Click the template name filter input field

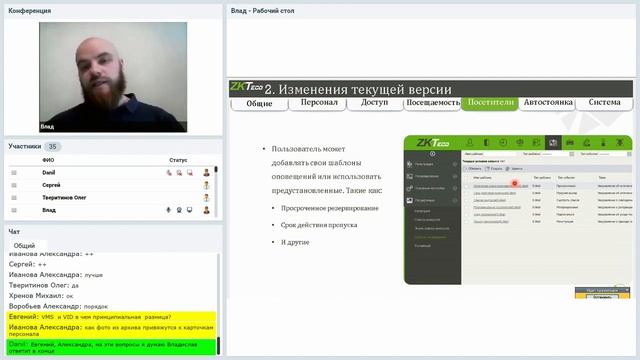[489, 154]
